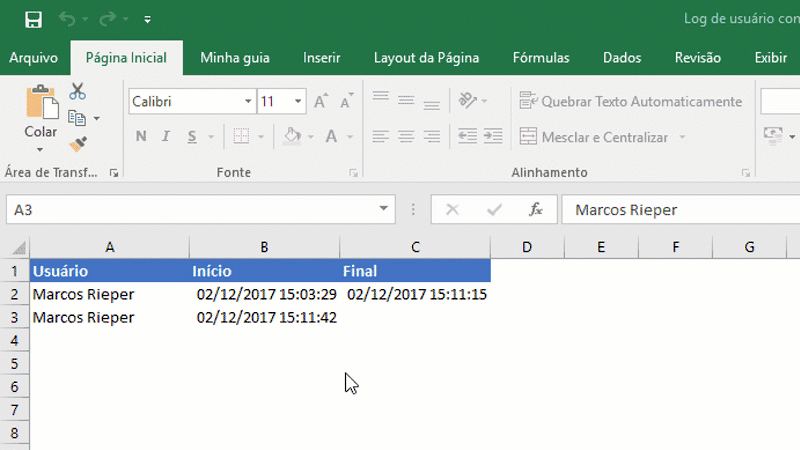The width and height of the screenshot is (800, 450).
Task: Copy selection with the copy icon
Action: click(77, 118)
